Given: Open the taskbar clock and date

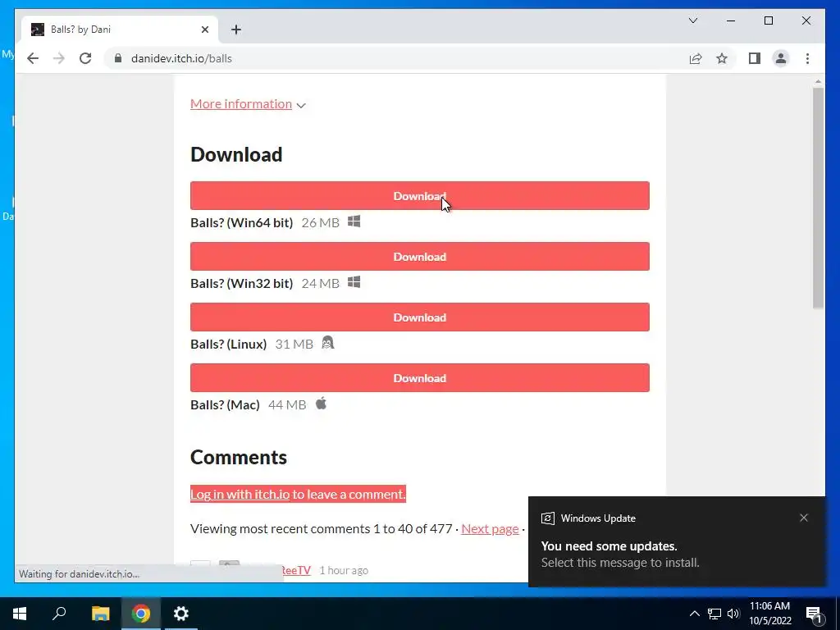Looking at the screenshot, I should pyautogui.click(x=769, y=614).
